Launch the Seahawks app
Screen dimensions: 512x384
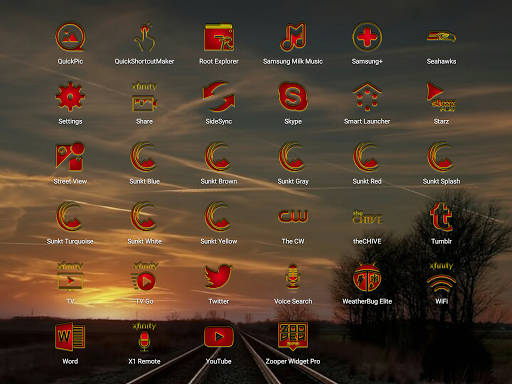(x=441, y=36)
